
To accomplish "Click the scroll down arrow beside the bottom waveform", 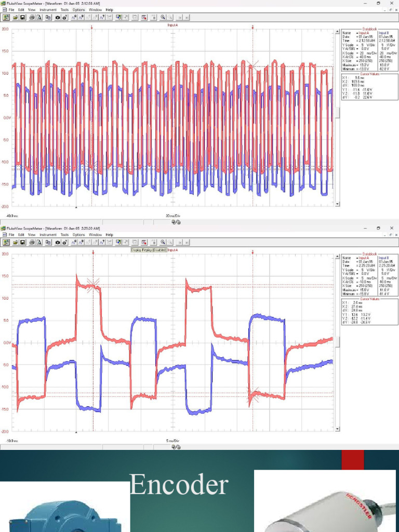I will [338, 429].
